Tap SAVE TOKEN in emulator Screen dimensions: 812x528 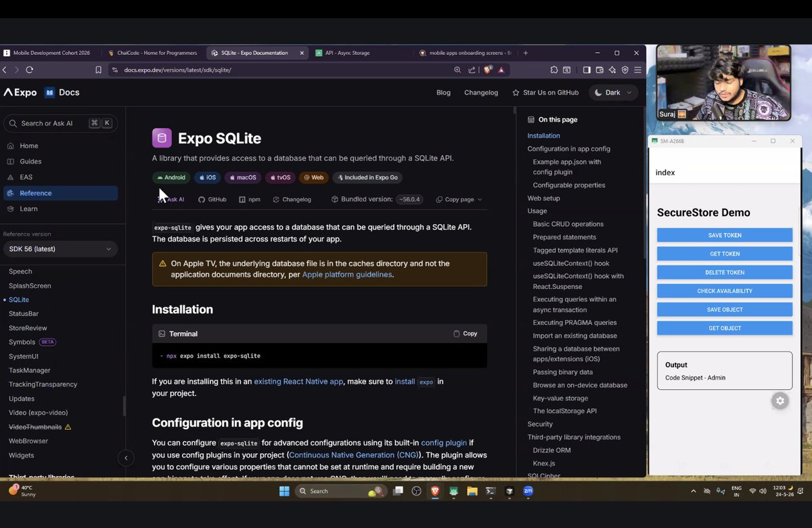(725, 235)
